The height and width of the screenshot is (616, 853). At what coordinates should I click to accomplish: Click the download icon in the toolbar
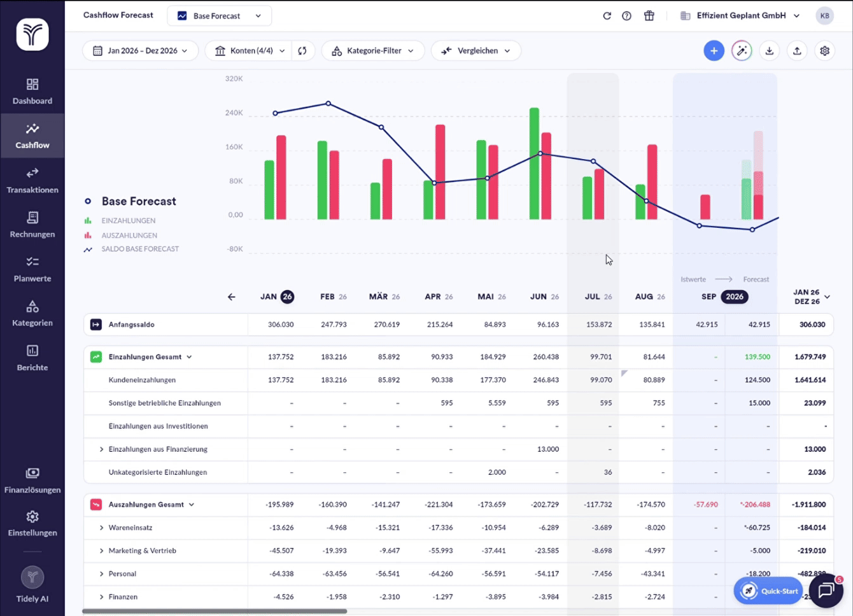coord(770,51)
